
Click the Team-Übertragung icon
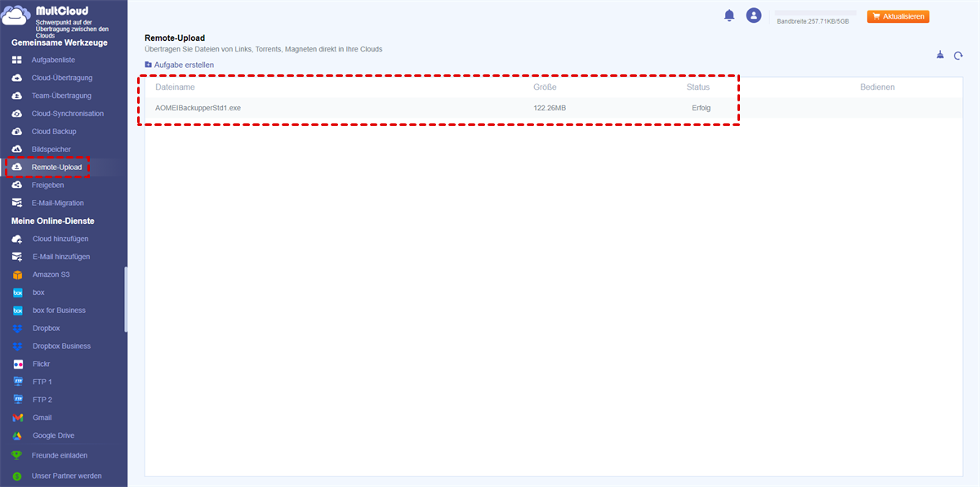pos(17,96)
